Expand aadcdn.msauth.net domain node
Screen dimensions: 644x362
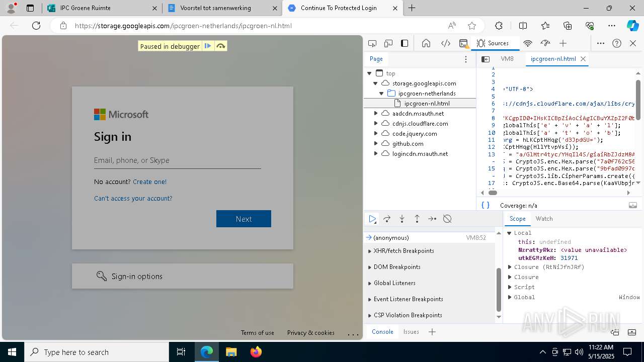(375, 114)
